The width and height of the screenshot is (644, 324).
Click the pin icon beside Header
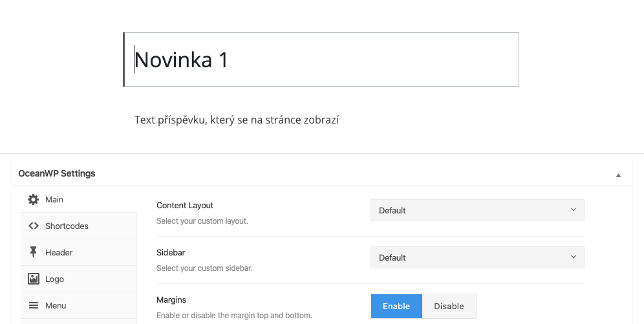click(33, 252)
